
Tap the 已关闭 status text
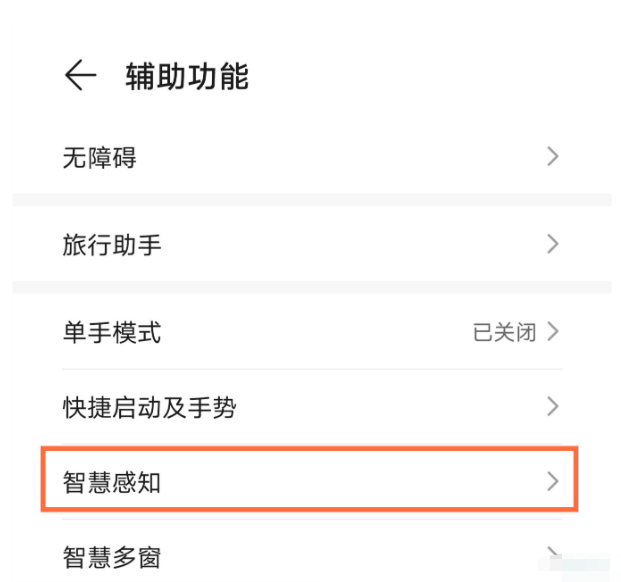pyautogui.click(x=505, y=332)
